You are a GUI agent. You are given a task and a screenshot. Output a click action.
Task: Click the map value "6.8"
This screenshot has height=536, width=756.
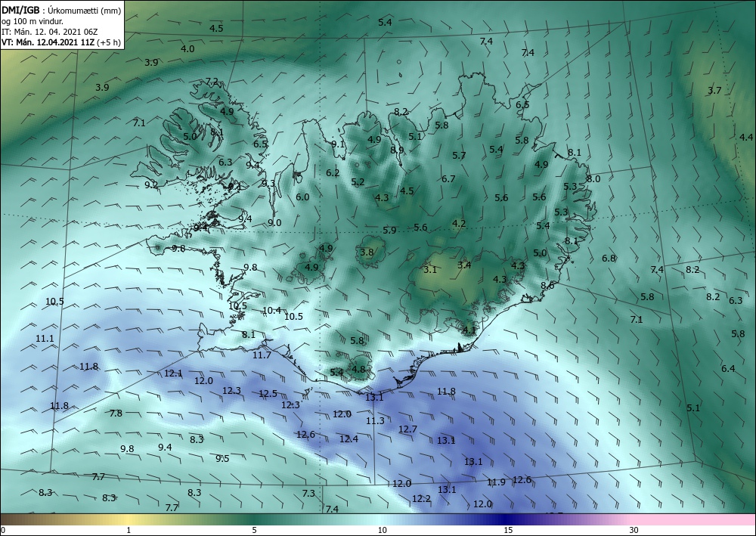click(x=609, y=258)
